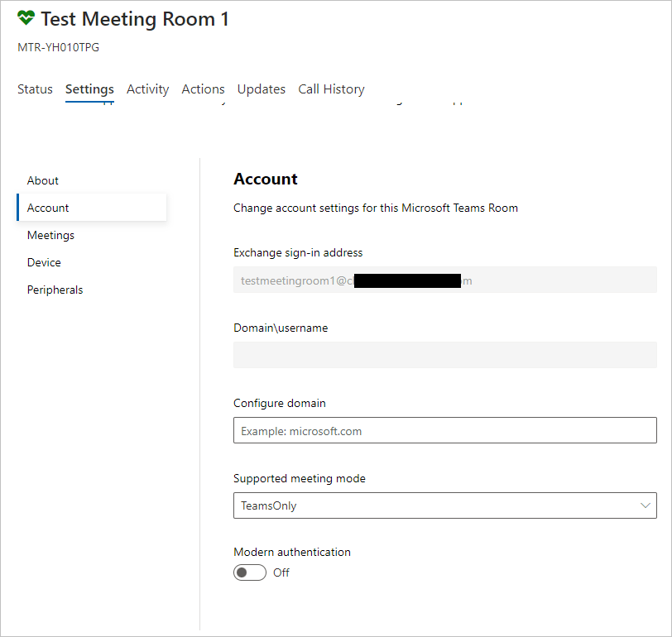The image size is (672, 637).
Task: Focus the Configure domain input box
Action: 445,430
